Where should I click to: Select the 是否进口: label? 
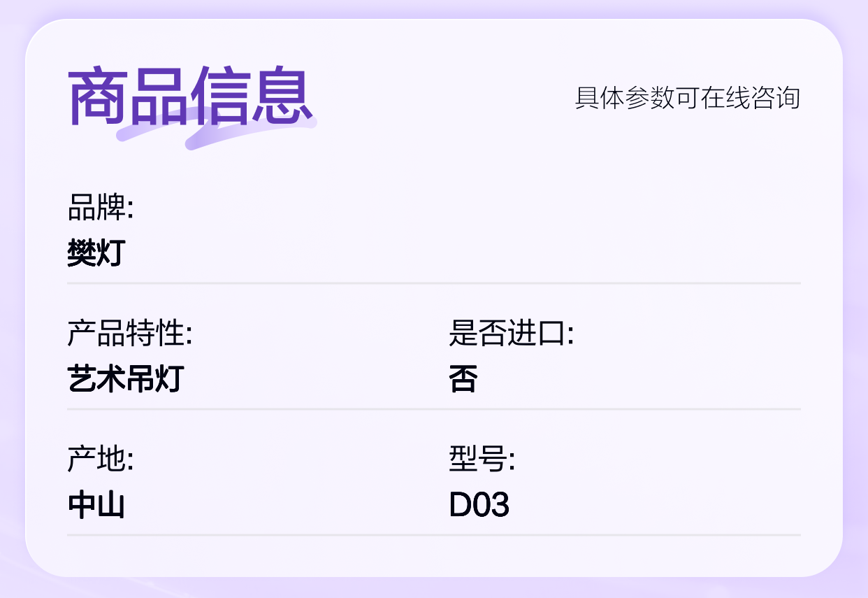coord(511,334)
